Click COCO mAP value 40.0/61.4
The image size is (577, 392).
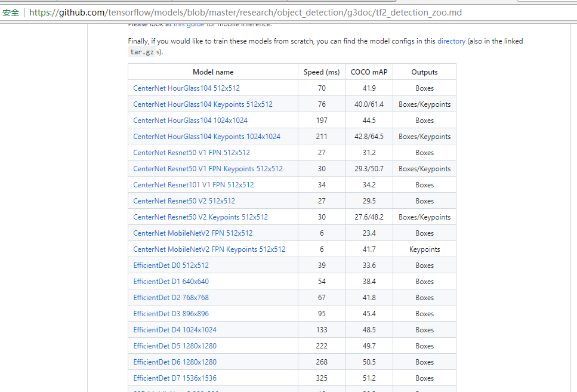369,104
